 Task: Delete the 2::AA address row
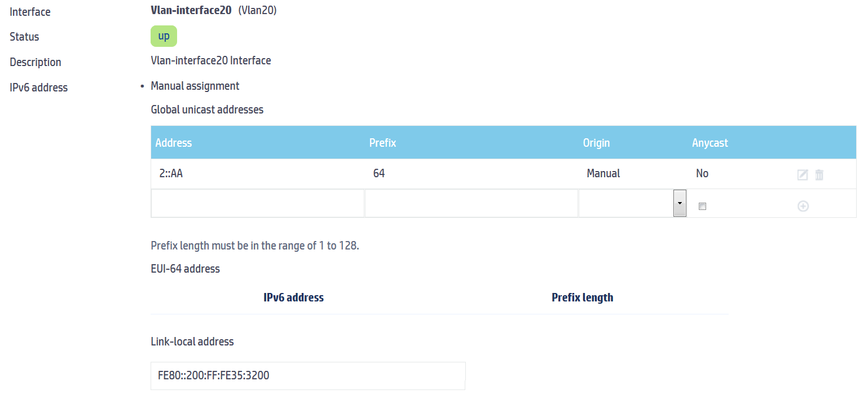coord(819,175)
